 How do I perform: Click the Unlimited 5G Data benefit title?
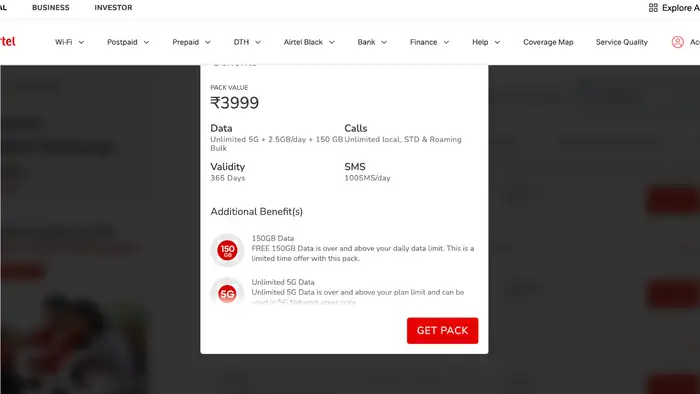click(283, 282)
